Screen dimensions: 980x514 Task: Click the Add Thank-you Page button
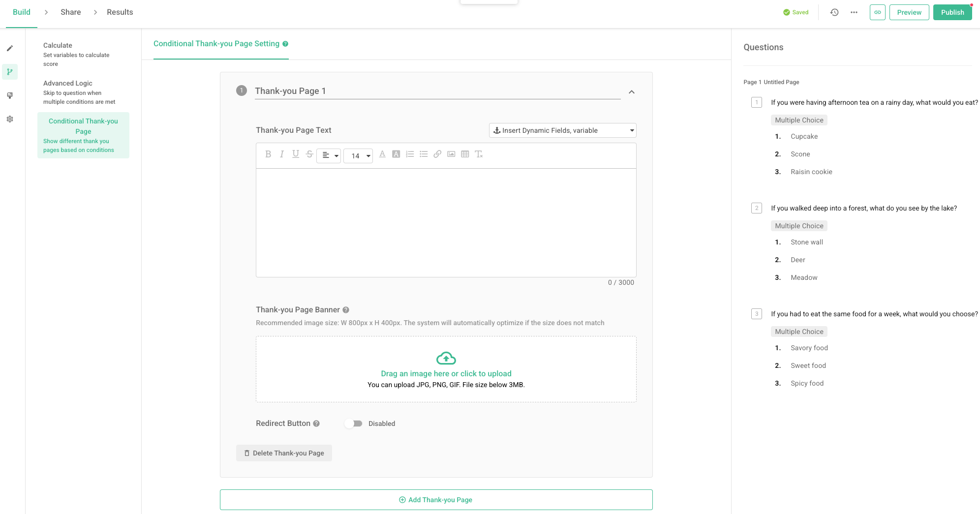pyautogui.click(x=436, y=499)
